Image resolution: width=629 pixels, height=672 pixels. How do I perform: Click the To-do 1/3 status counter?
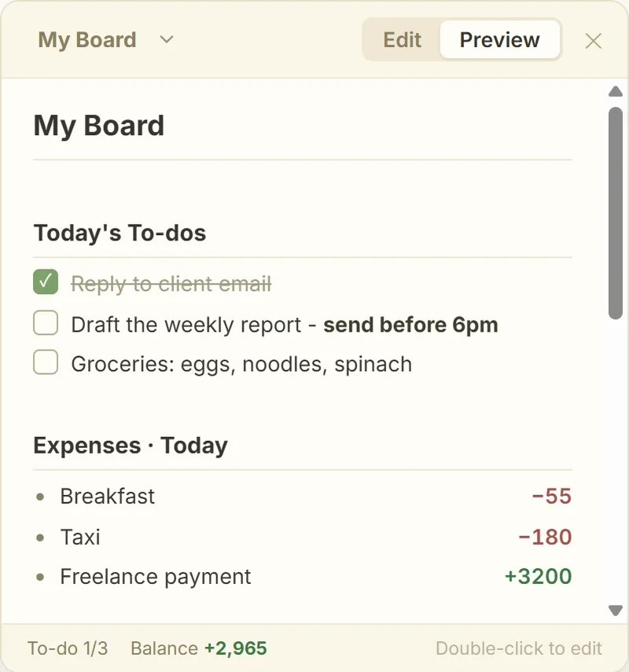point(68,648)
